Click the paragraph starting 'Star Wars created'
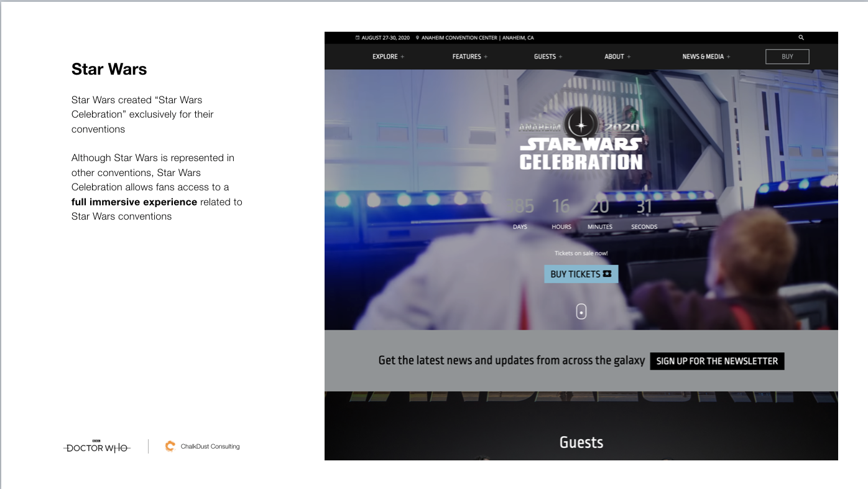 tap(142, 114)
